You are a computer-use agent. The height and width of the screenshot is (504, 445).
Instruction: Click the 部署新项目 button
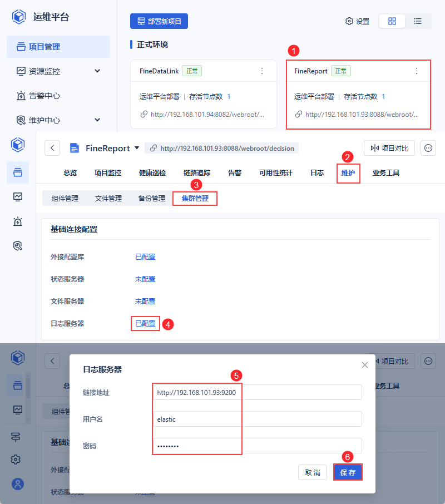(x=159, y=21)
